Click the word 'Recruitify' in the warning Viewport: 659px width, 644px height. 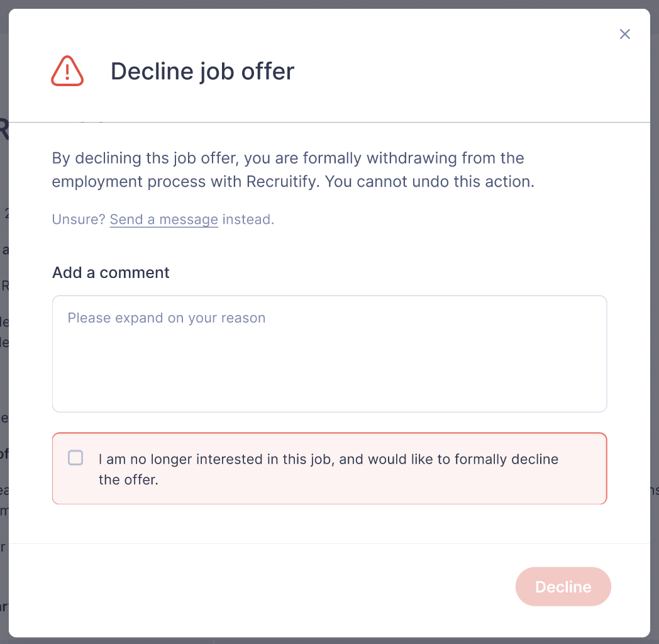(280, 182)
